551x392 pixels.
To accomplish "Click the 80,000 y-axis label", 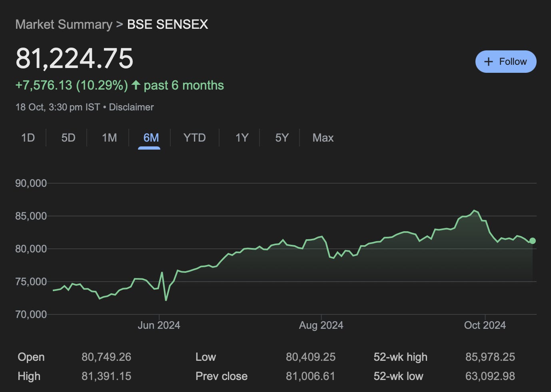I will pyautogui.click(x=31, y=249).
